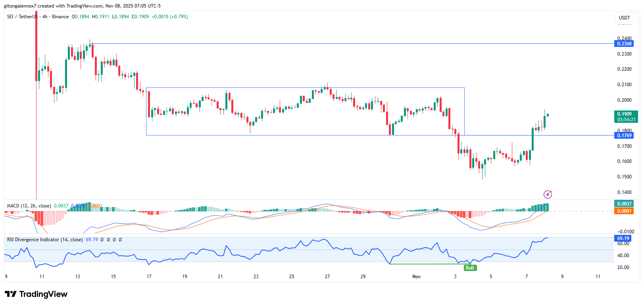Select the green RSI bullish divergence line
The height and width of the screenshot is (306, 644).
pos(429,264)
